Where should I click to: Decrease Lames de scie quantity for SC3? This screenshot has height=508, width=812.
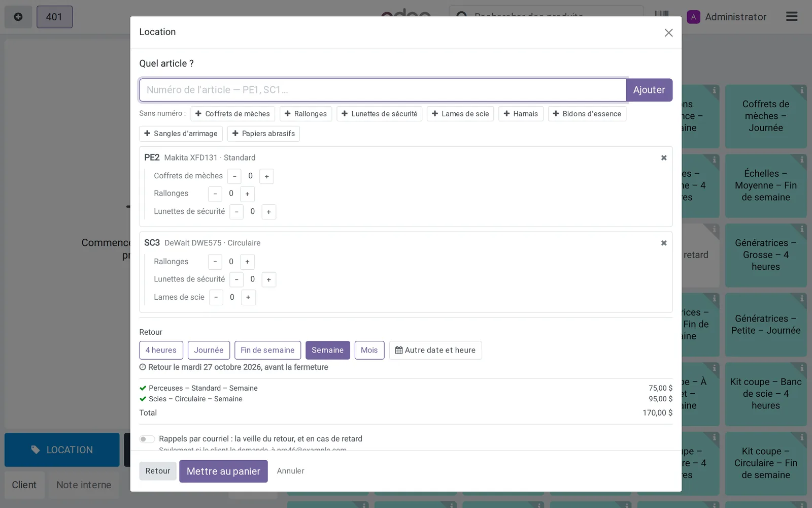click(x=216, y=297)
